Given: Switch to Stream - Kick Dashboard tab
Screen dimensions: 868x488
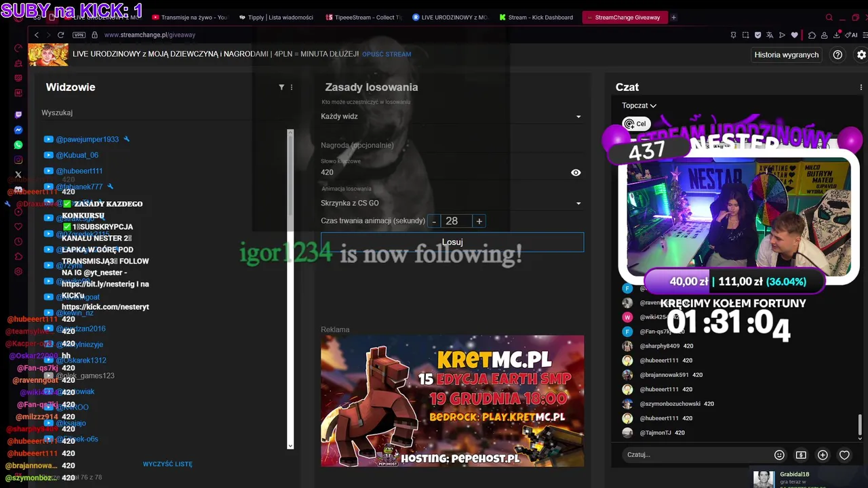Looking at the screenshot, I should (536, 18).
